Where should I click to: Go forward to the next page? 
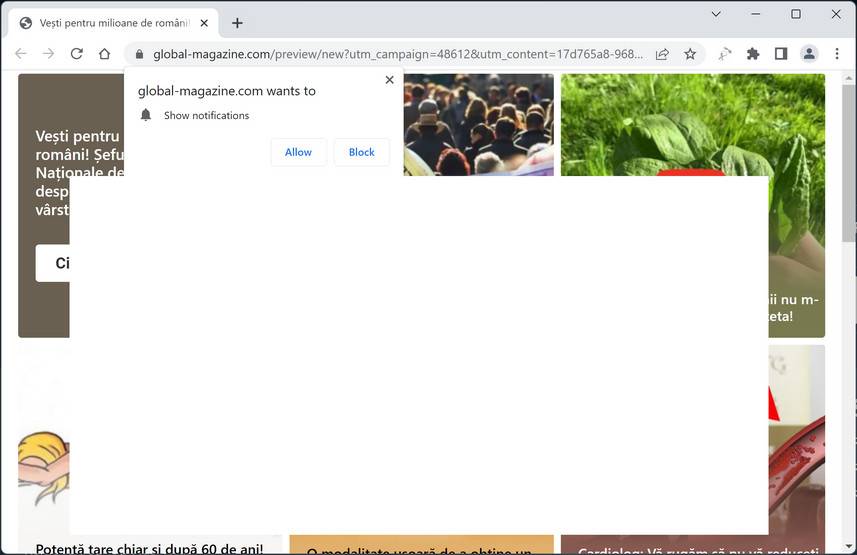49,54
